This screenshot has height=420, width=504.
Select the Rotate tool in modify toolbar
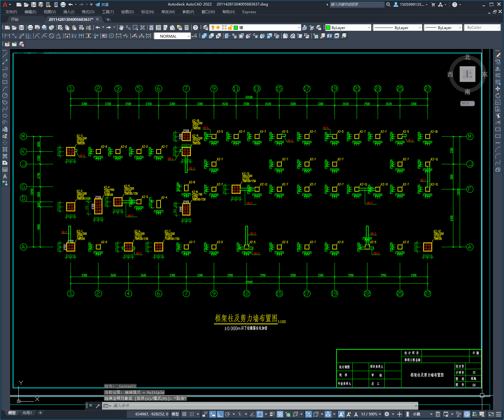(498, 96)
